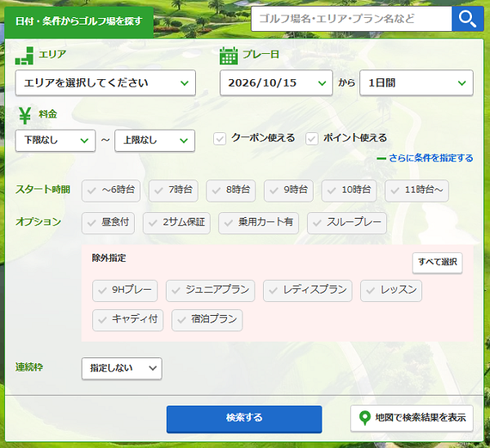The width and height of the screenshot is (490, 448).
Task: Exclude キャディ付 plans
Action: click(x=128, y=321)
